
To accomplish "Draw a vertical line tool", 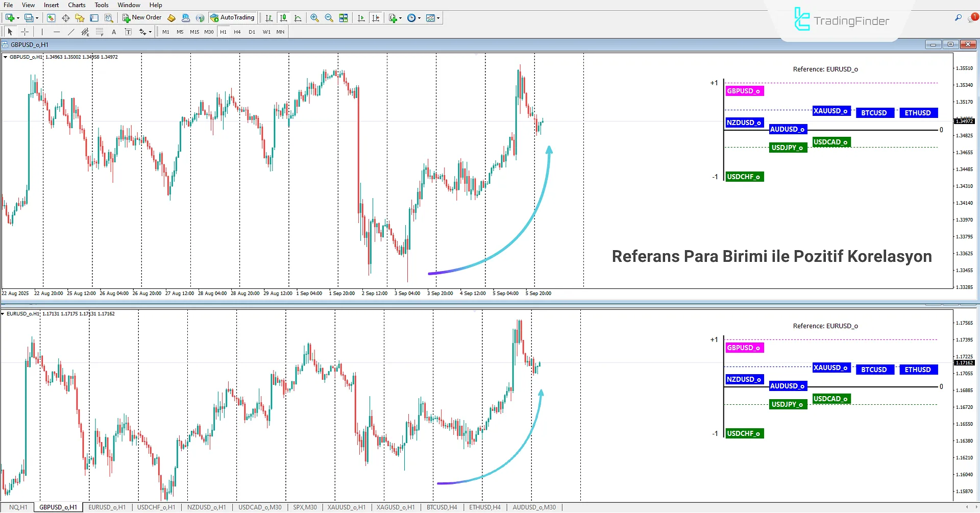I will pos(42,32).
